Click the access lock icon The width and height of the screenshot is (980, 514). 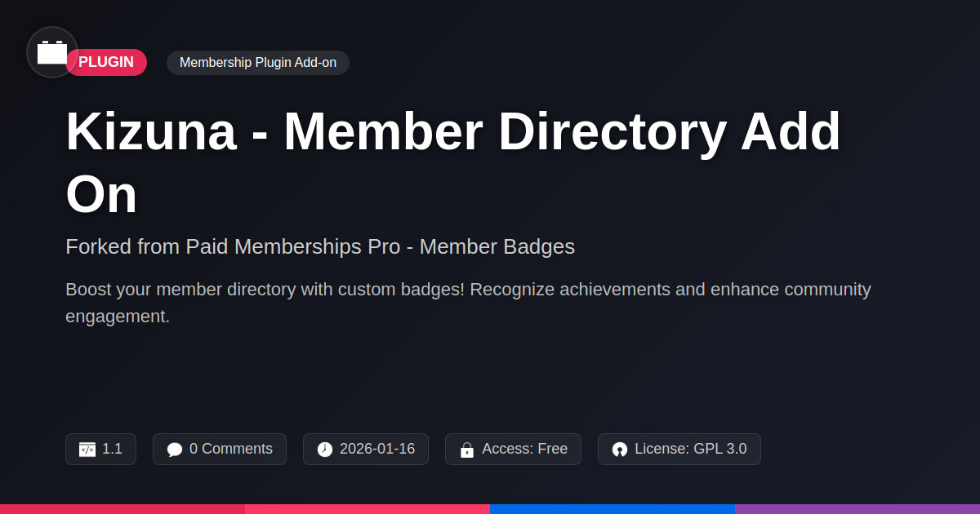coord(467,450)
